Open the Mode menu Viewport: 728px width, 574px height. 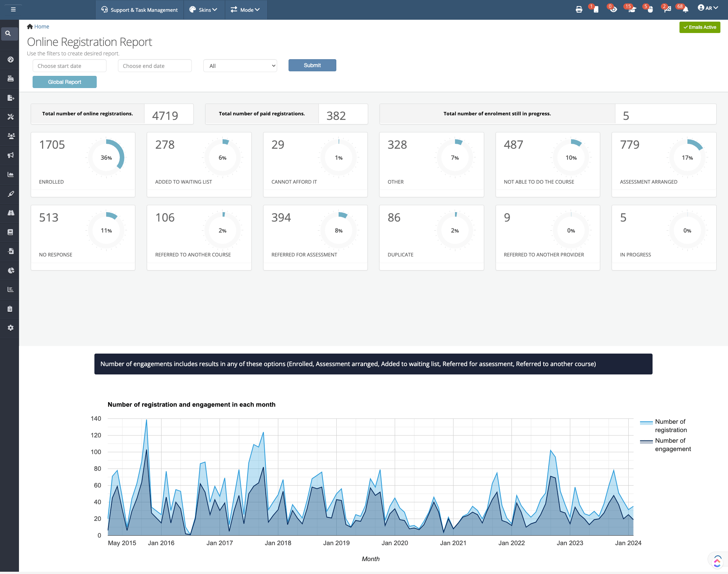246,10
